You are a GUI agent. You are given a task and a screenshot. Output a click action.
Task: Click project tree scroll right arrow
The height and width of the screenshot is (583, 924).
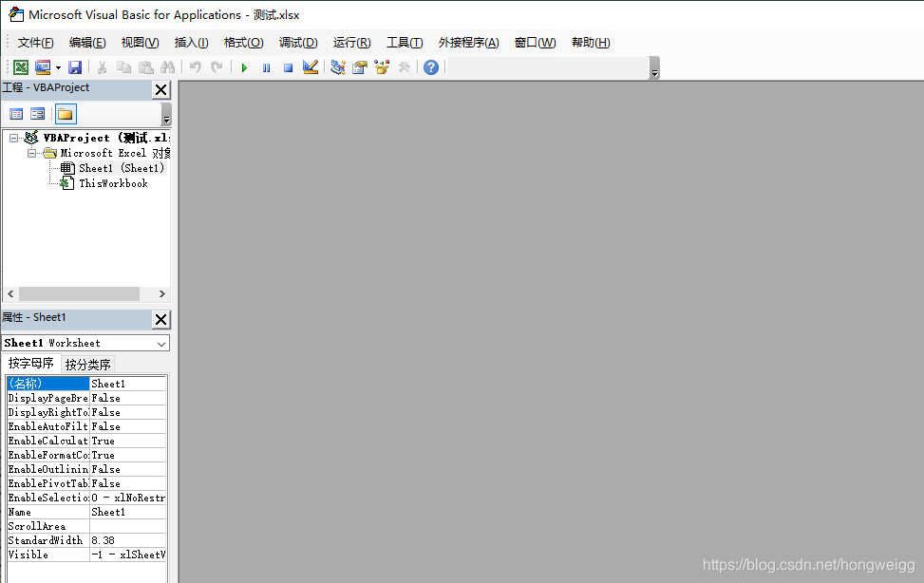pos(162,293)
